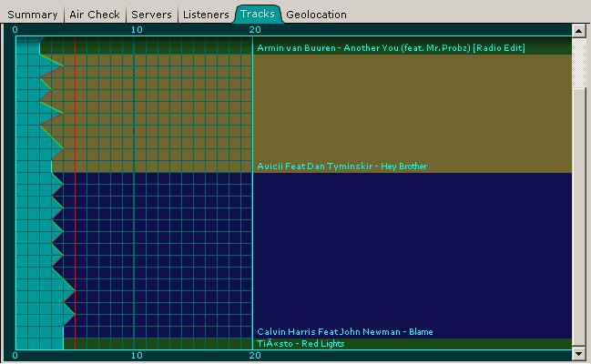
Task: Select the Servers tab
Action: coord(151,15)
